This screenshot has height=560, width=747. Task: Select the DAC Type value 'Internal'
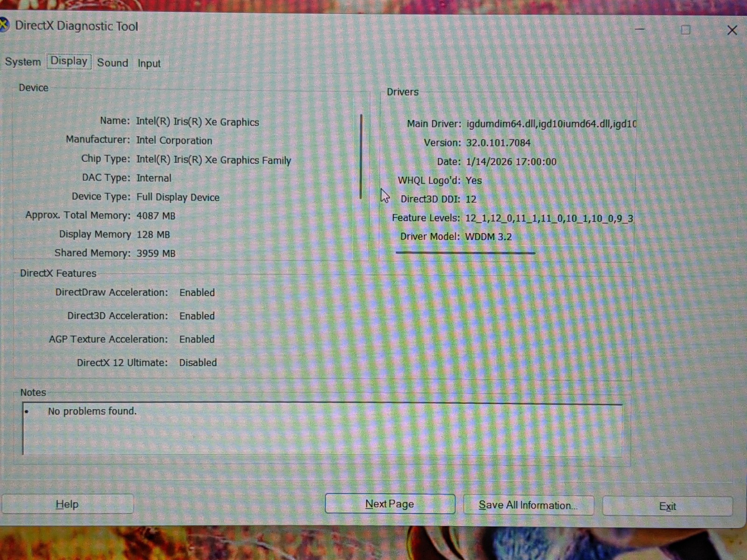click(154, 178)
